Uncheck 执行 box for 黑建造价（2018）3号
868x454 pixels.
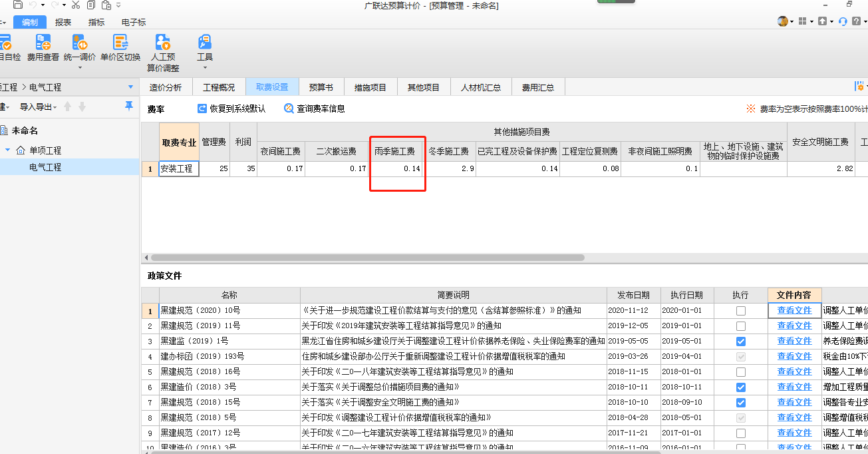tap(741, 387)
